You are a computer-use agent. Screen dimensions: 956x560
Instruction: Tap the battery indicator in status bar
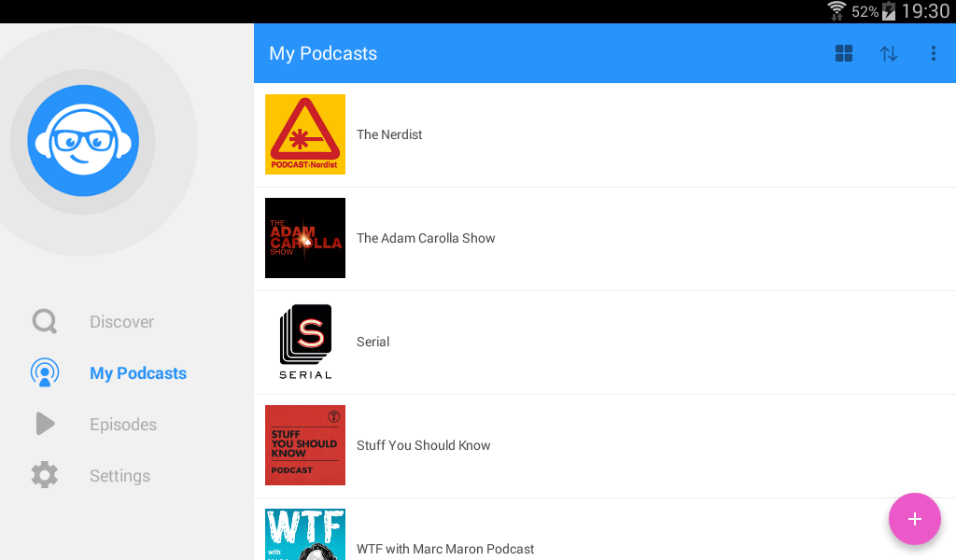coord(889,11)
